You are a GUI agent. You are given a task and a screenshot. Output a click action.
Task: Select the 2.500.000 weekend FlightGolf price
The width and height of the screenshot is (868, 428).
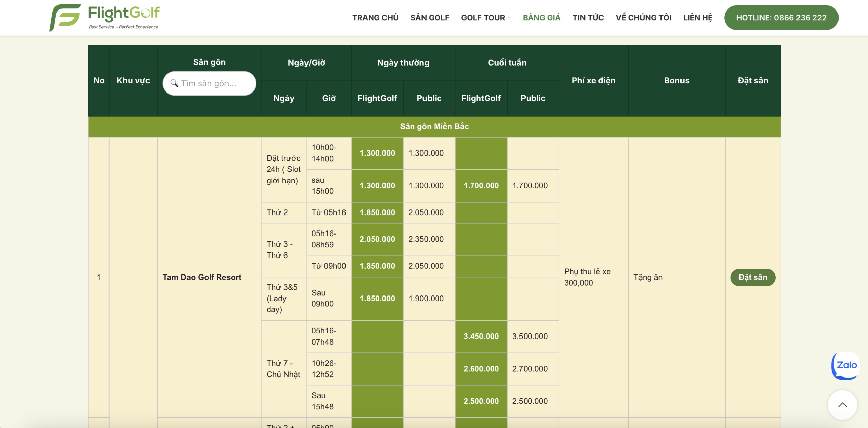[x=481, y=401]
